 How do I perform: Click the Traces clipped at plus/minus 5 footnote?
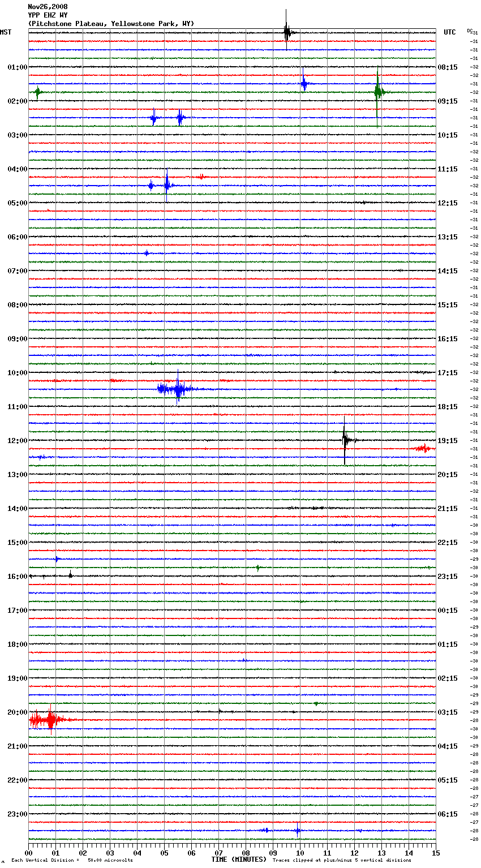click(342, 861)
